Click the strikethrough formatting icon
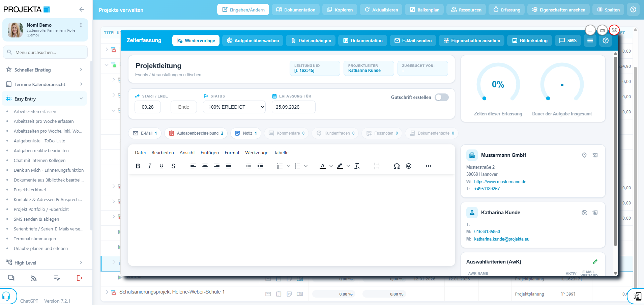Screen dimensions: 644x305 [x=173, y=166]
